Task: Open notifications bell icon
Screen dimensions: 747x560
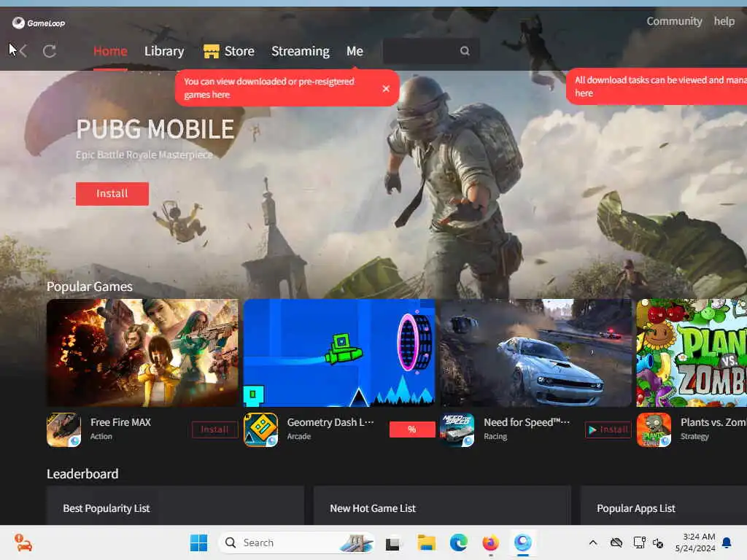Action: point(727,542)
